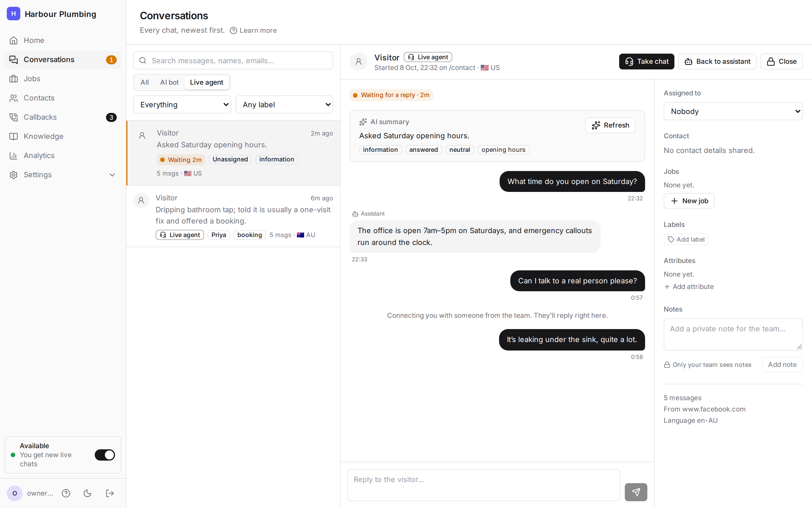812x508 pixels.
Task: Go to Contacts in the sidebar
Action: pyautogui.click(x=63, y=98)
